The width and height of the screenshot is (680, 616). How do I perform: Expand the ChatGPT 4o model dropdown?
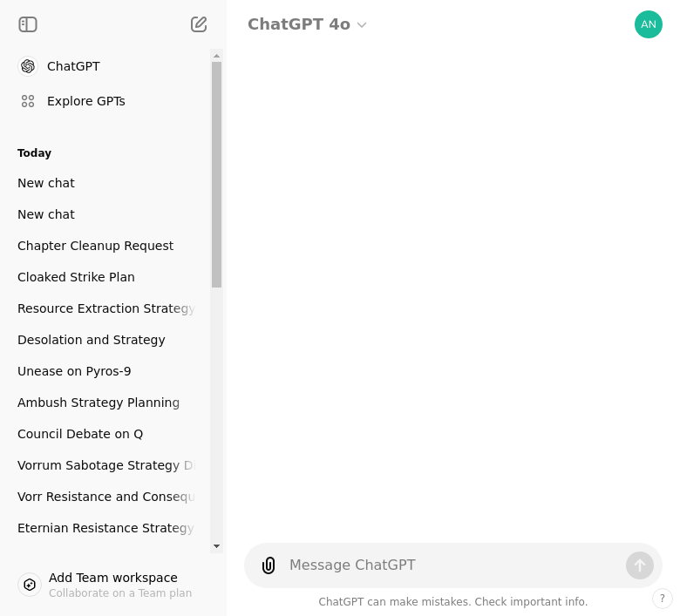(307, 24)
